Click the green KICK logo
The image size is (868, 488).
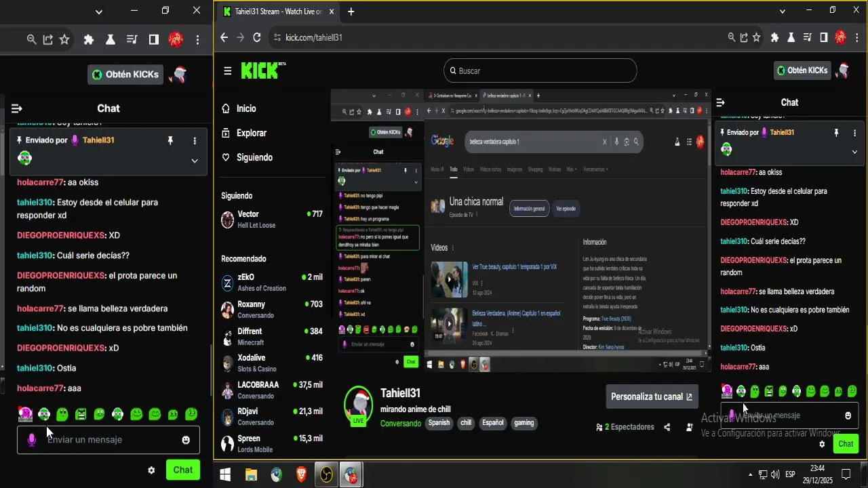click(x=260, y=70)
